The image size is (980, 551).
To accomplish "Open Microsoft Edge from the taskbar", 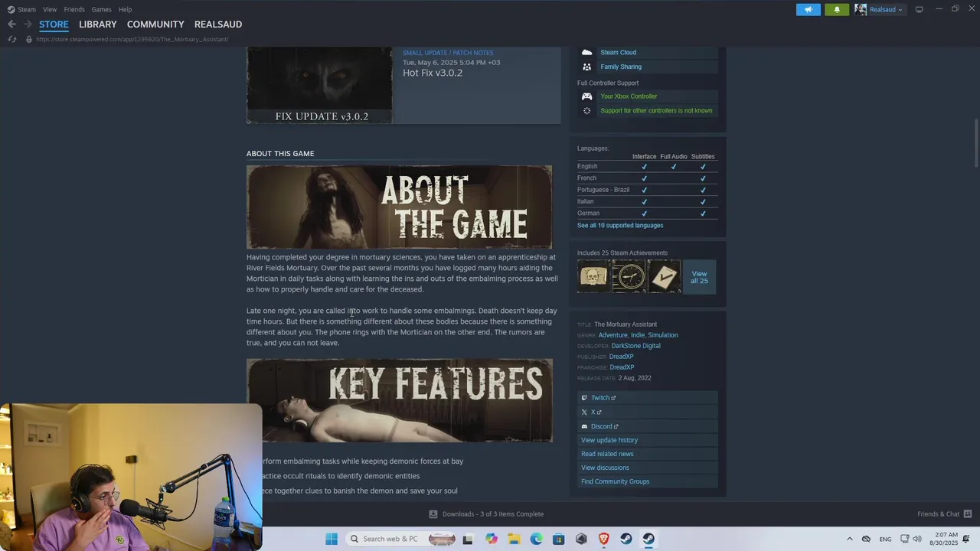I will [536, 539].
